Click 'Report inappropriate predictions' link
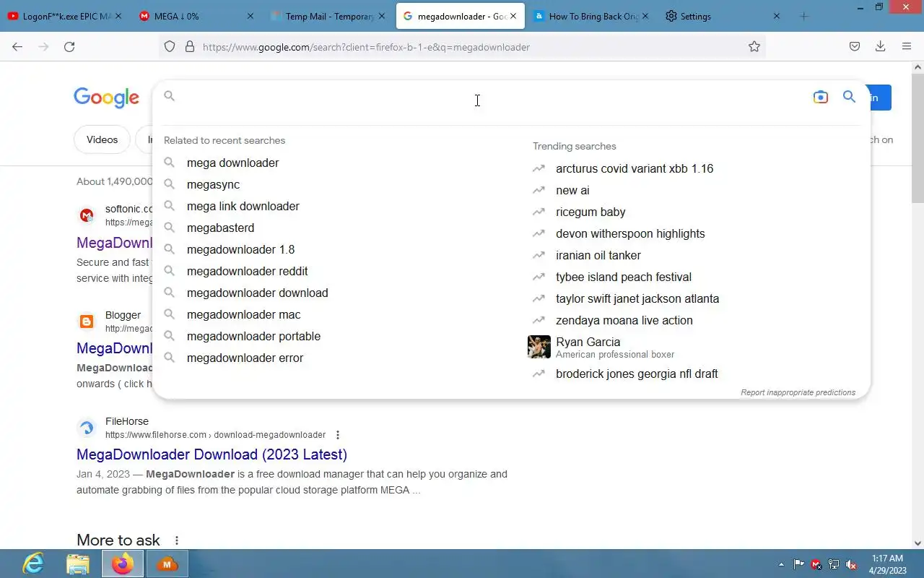 tap(798, 392)
